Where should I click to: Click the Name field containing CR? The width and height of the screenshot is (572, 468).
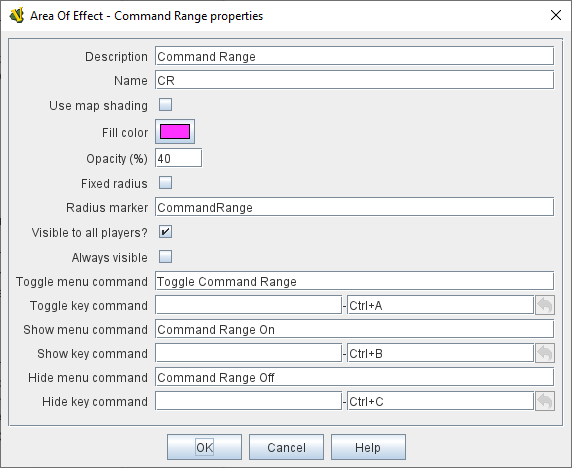pyautogui.click(x=355, y=80)
